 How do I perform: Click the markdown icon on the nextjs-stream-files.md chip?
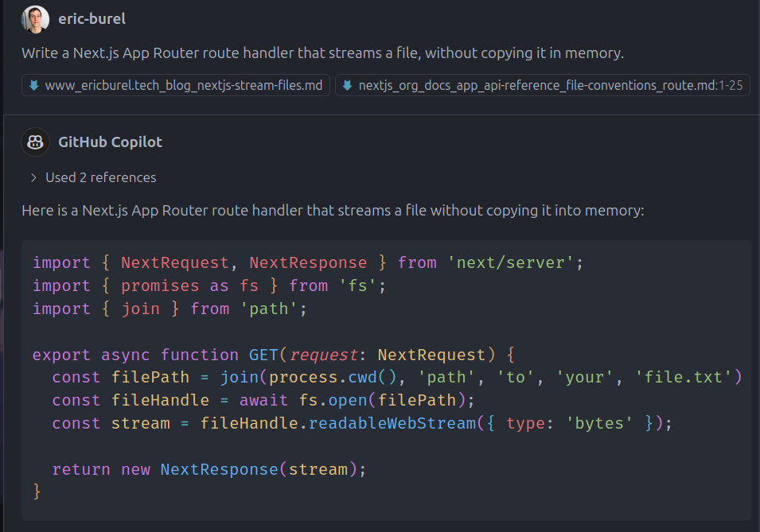coord(34,86)
